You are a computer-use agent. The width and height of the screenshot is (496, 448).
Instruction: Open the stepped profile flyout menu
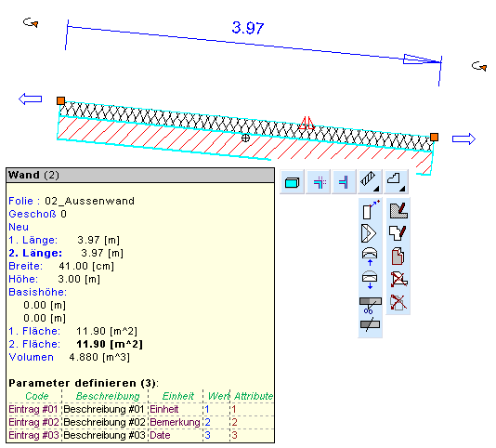point(397,182)
